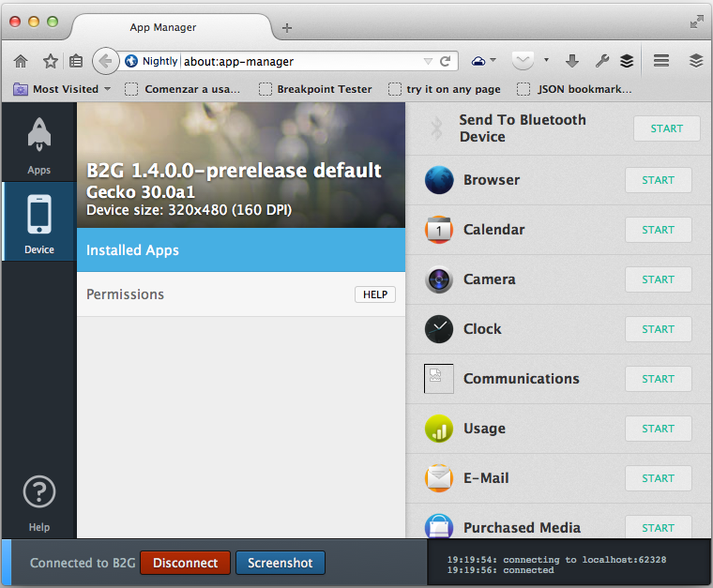This screenshot has height=588, width=713.
Task: Open Comenzar a usa... bookmark
Action: coord(182,89)
